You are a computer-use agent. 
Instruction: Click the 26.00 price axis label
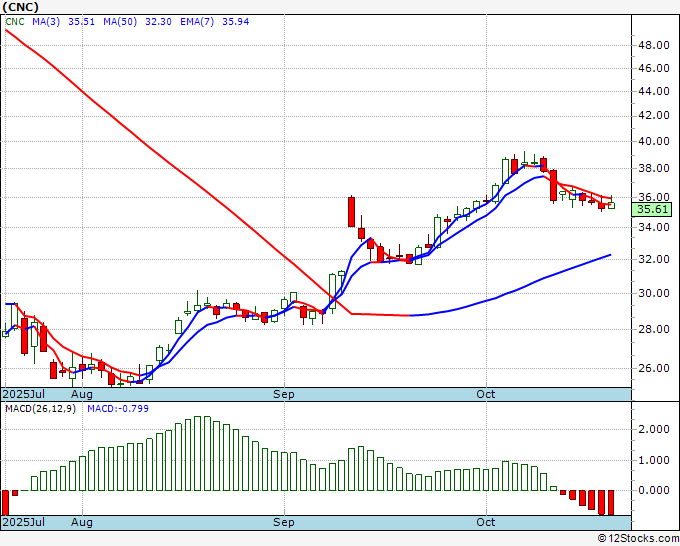pyautogui.click(x=653, y=368)
